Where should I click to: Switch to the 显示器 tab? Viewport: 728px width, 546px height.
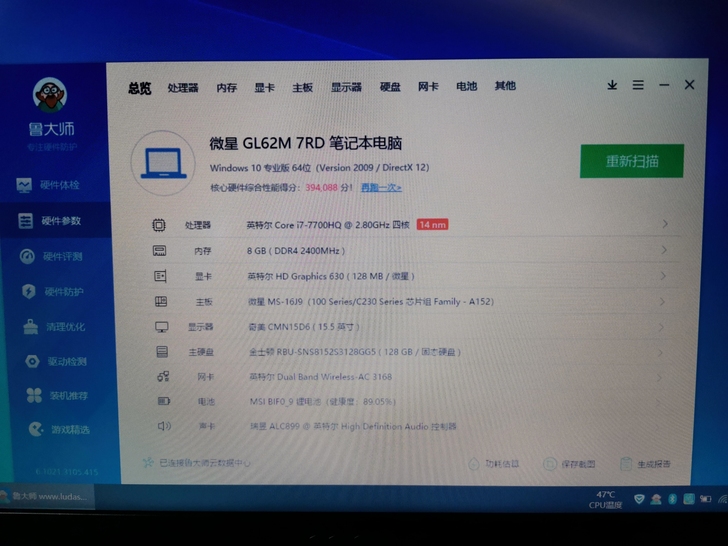click(x=346, y=87)
